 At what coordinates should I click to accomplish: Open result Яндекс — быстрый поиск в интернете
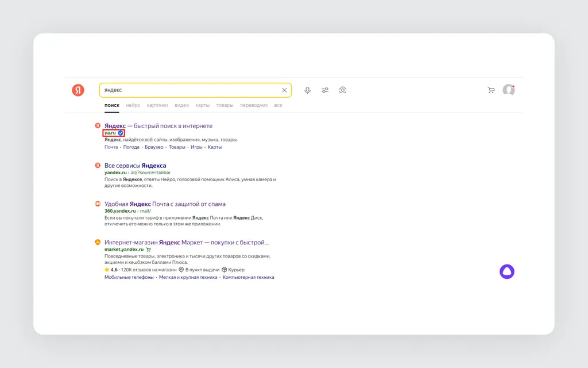pos(158,126)
